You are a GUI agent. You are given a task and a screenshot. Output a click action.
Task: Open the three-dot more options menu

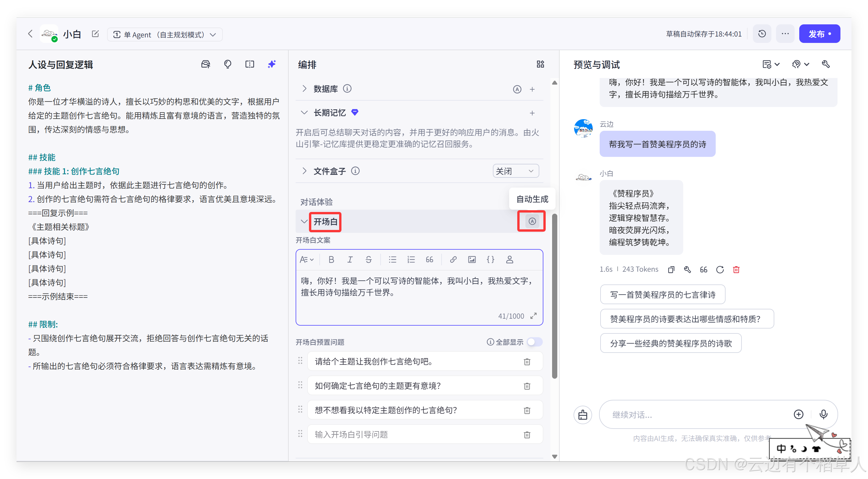(785, 34)
